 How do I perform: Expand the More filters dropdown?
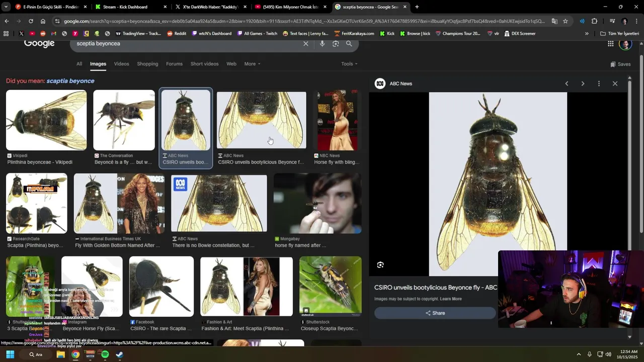coord(252,64)
